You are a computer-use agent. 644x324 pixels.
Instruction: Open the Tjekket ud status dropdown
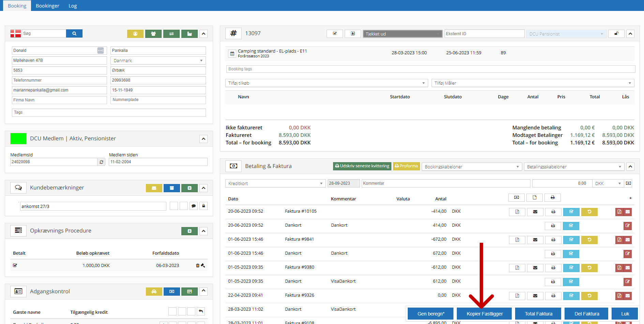[402, 34]
